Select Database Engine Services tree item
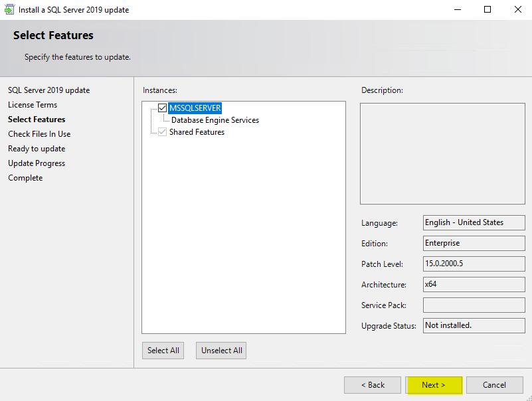This screenshot has width=532, height=401. coord(215,120)
